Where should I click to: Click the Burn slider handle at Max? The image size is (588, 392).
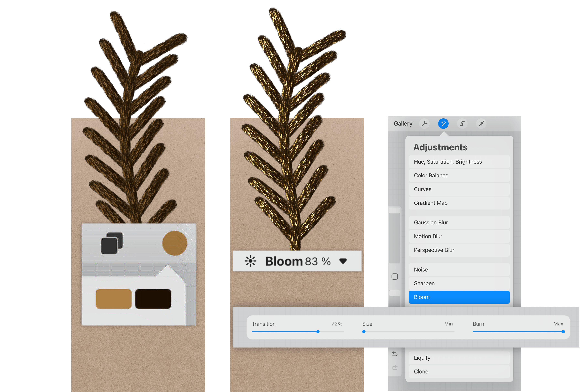click(x=563, y=332)
